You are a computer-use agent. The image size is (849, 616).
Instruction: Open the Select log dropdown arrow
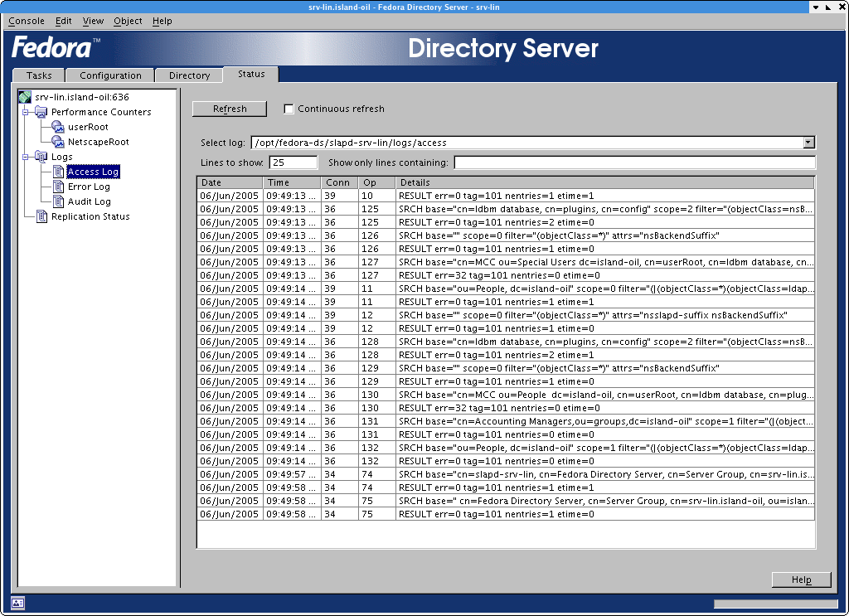pos(808,143)
